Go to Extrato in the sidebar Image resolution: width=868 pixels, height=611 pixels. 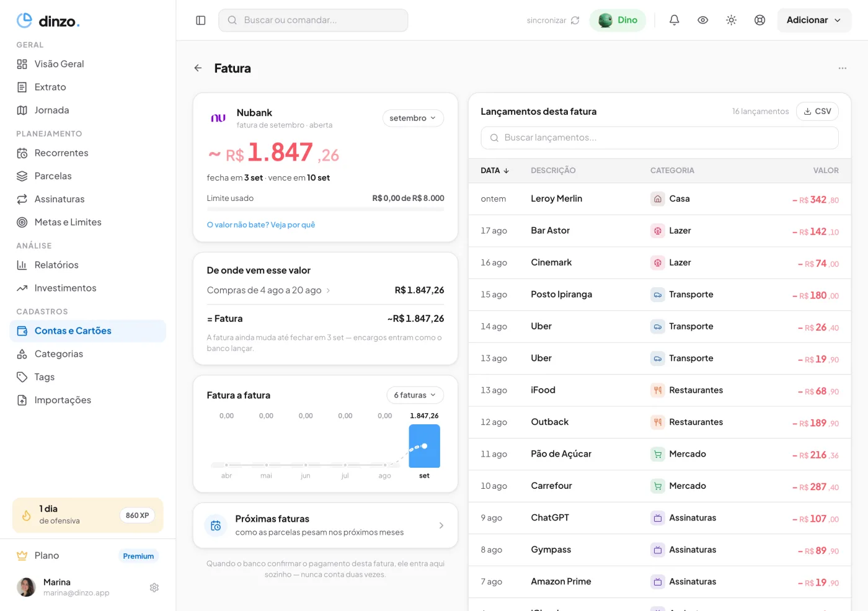pos(88,87)
